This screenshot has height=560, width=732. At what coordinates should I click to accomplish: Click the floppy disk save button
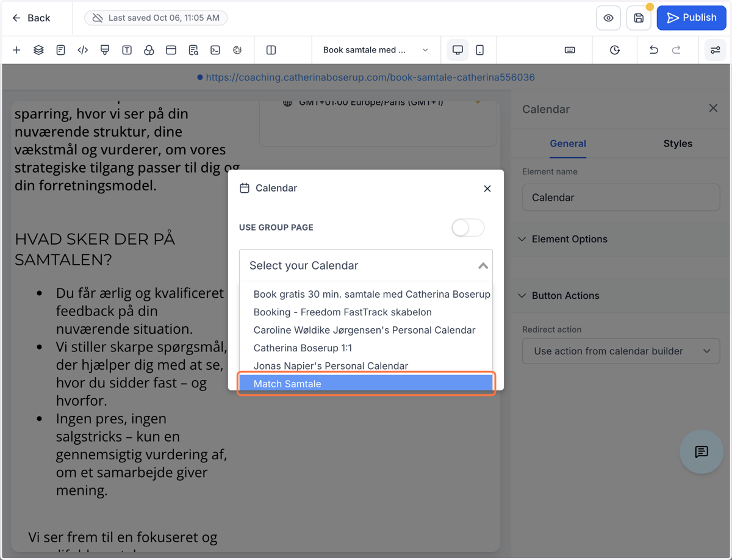pyautogui.click(x=639, y=18)
